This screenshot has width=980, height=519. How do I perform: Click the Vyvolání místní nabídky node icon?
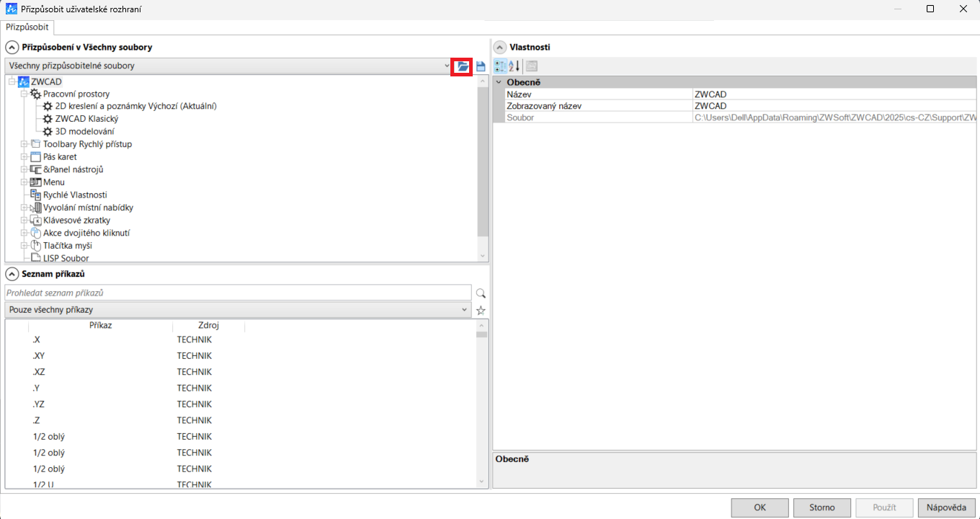tap(36, 208)
